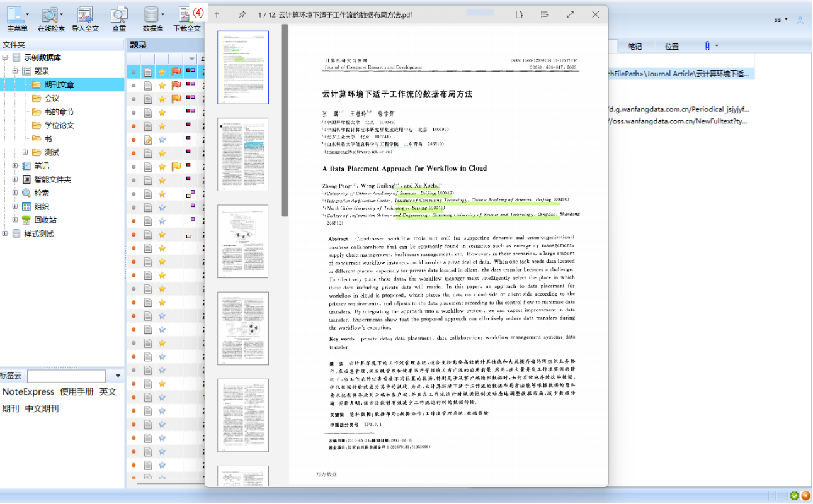
Task: Select the 书的章节 folder
Action: pyautogui.click(x=59, y=112)
